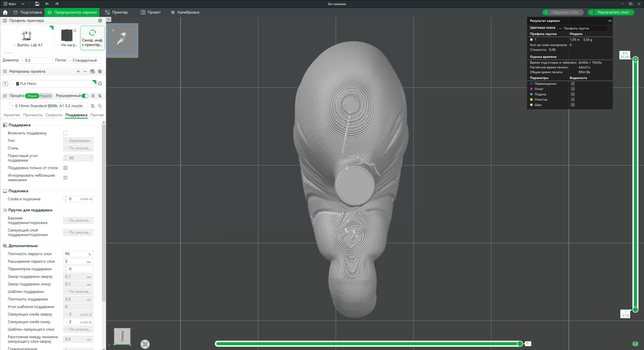Open the PLA Matte filament dropdown

tap(53, 84)
